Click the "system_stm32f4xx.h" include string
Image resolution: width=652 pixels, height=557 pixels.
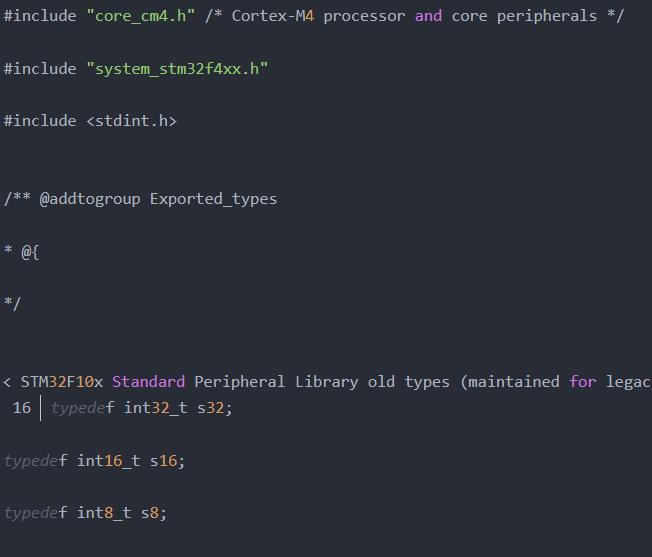pos(177,69)
